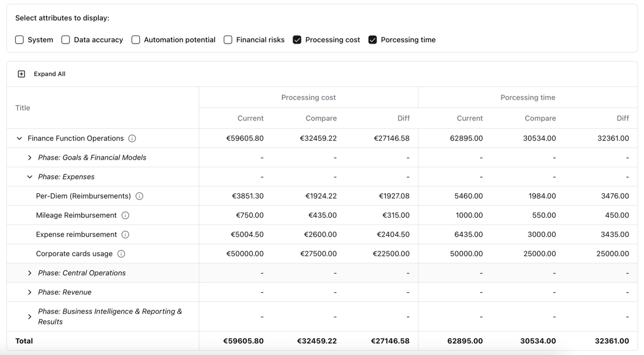
Task: Click the Expand All label
Action: point(50,74)
